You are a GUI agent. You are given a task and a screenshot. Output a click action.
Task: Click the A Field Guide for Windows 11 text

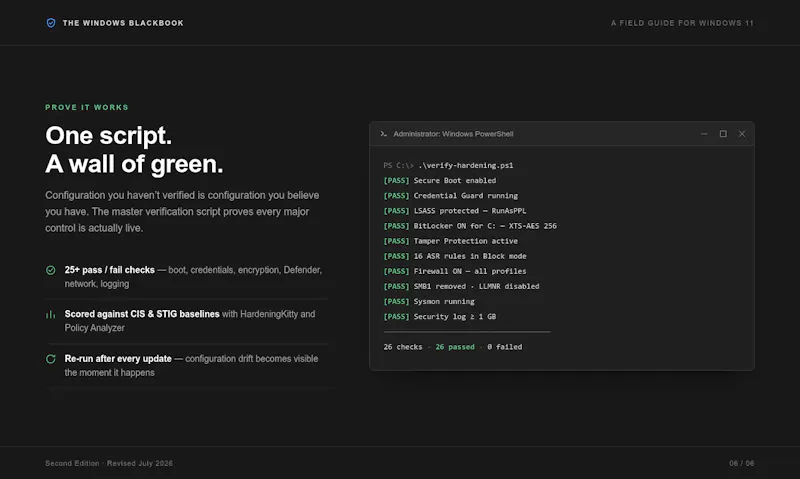pyautogui.click(x=682, y=23)
